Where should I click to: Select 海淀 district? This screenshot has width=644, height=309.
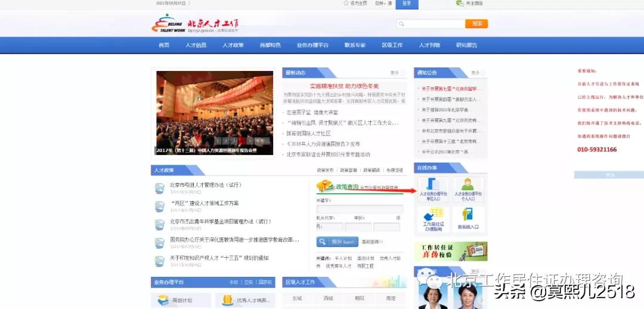coord(391,298)
